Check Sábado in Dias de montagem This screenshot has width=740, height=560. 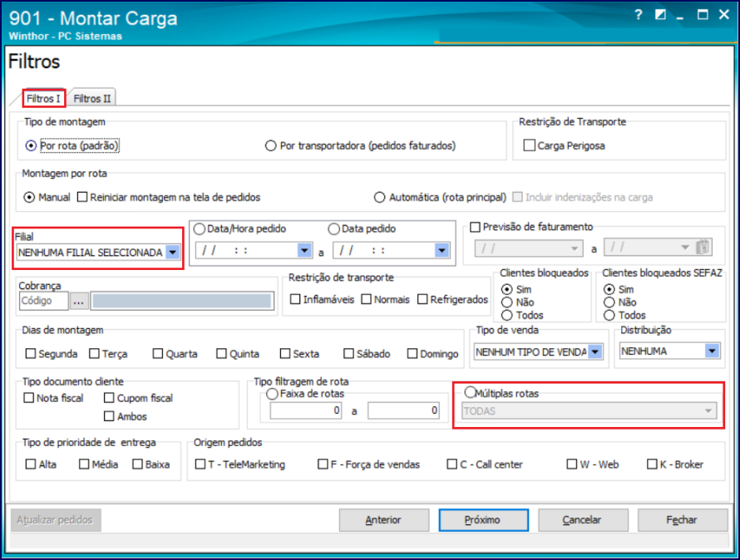coord(348,353)
